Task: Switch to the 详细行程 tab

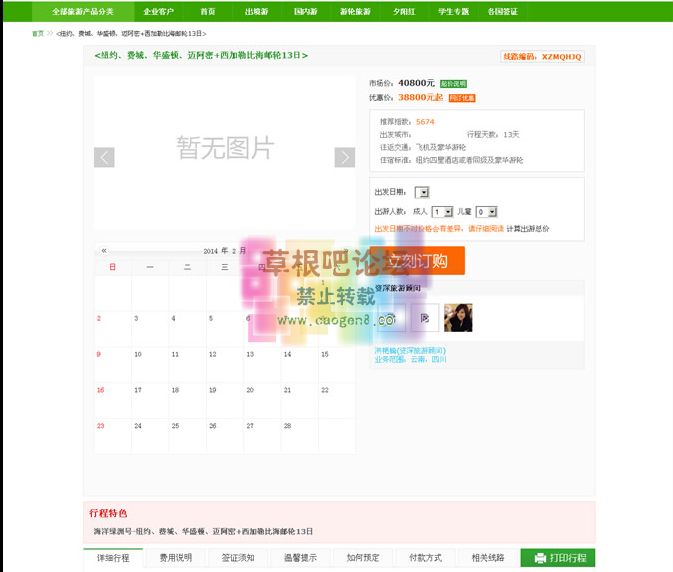Action: point(113,558)
